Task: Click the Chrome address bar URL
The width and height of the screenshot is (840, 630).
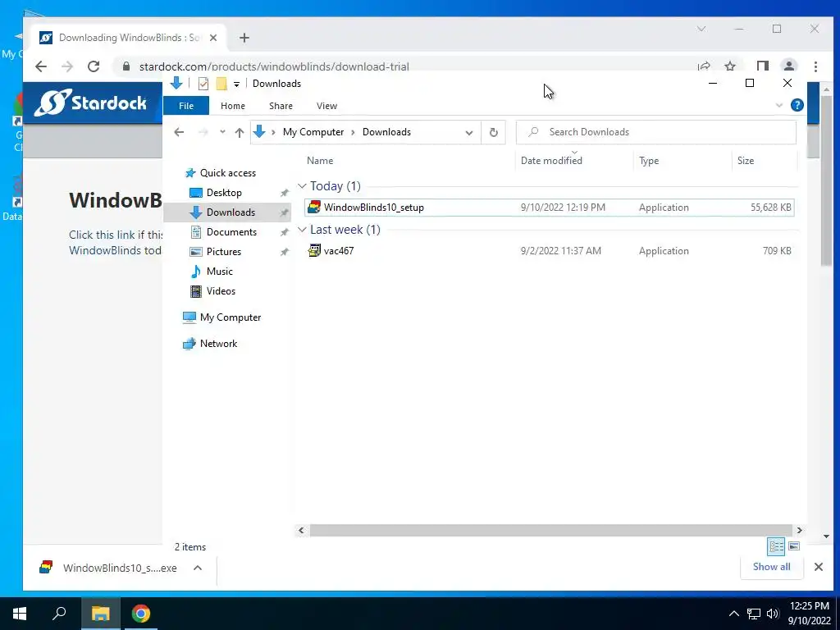Action: [x=274, y=66]
